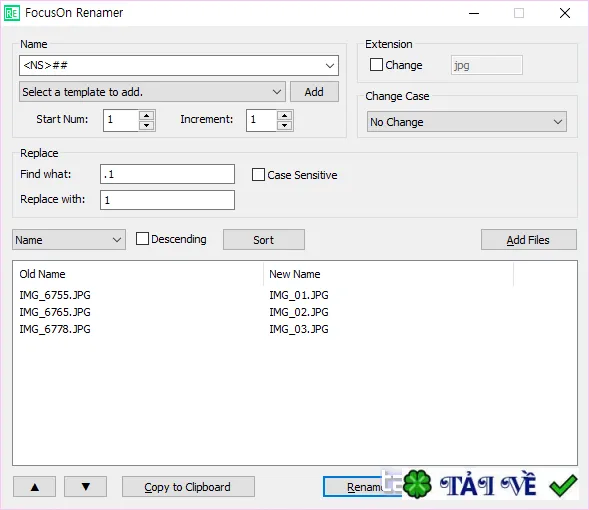
Task: Move selected file down with down arrow
Action: coord(86,487)
